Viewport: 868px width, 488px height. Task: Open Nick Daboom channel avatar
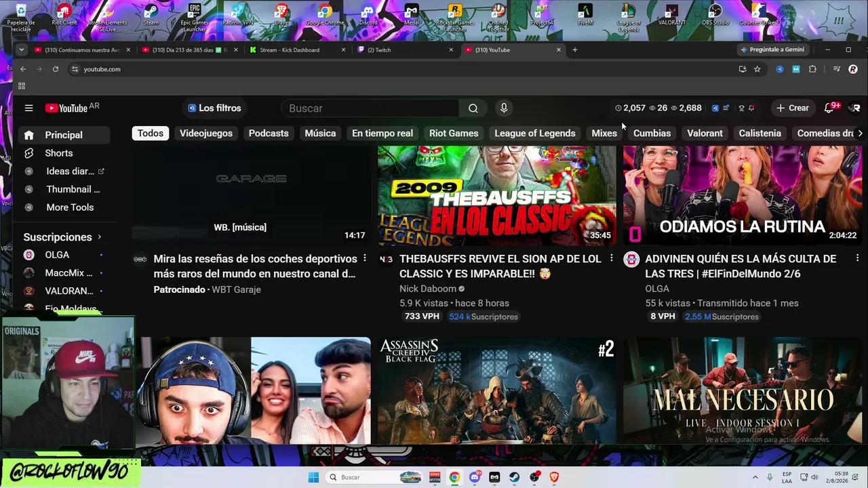[386, 259]
